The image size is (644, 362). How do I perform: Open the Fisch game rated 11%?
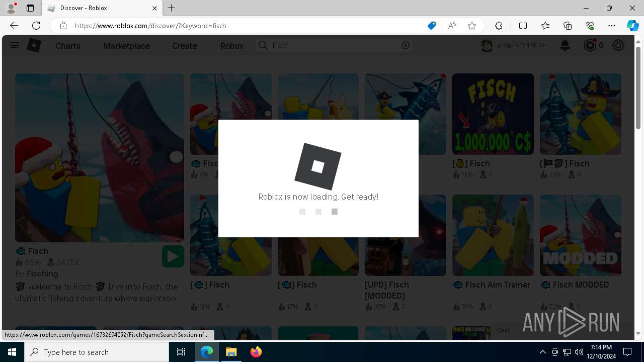coord(231,235)
